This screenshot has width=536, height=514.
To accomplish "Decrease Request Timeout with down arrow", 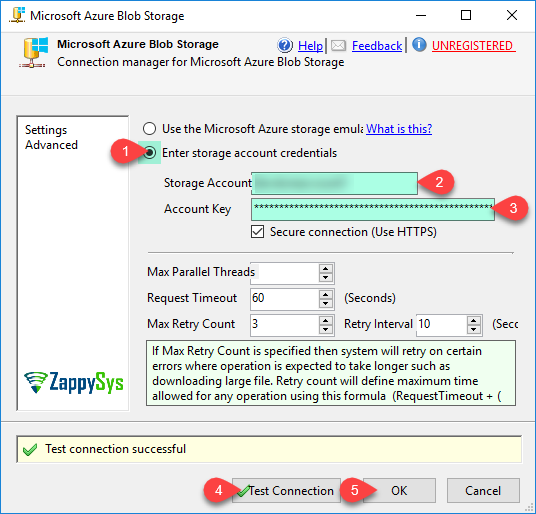I will tap(326, 303).
